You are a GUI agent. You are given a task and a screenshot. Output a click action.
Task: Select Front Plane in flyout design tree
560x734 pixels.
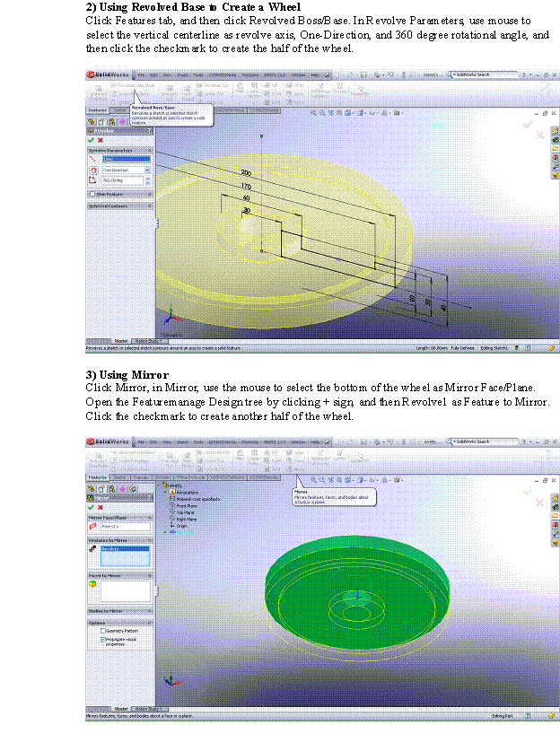(187, 505)
